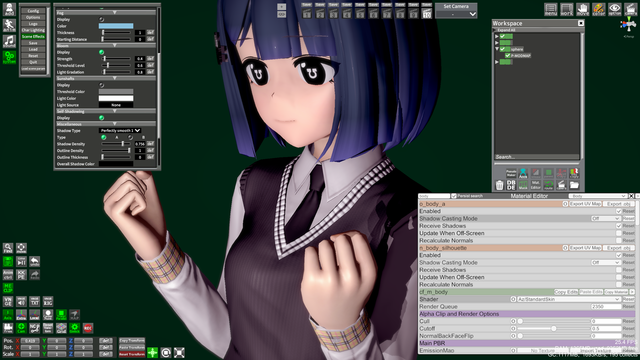The width and height of the screenshot is (640, 360).
Task: Click the Grid icon
Action: pyautogui.click(x=61, y=328)
